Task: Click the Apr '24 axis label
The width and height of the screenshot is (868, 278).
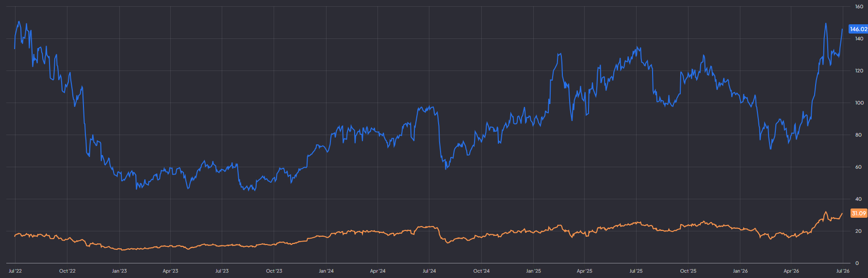Action: pos(377,271)
